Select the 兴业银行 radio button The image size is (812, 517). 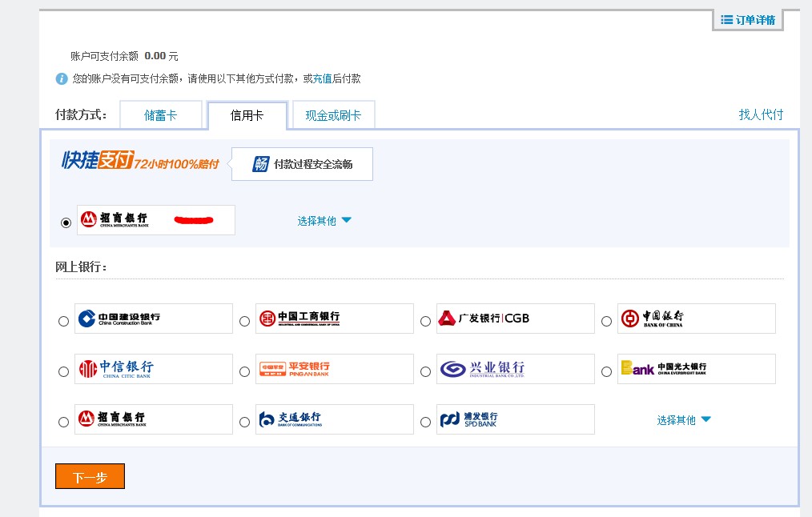(426, 371)
